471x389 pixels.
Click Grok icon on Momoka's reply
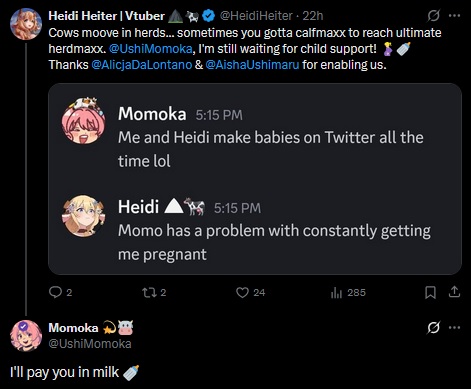point(433,327)
